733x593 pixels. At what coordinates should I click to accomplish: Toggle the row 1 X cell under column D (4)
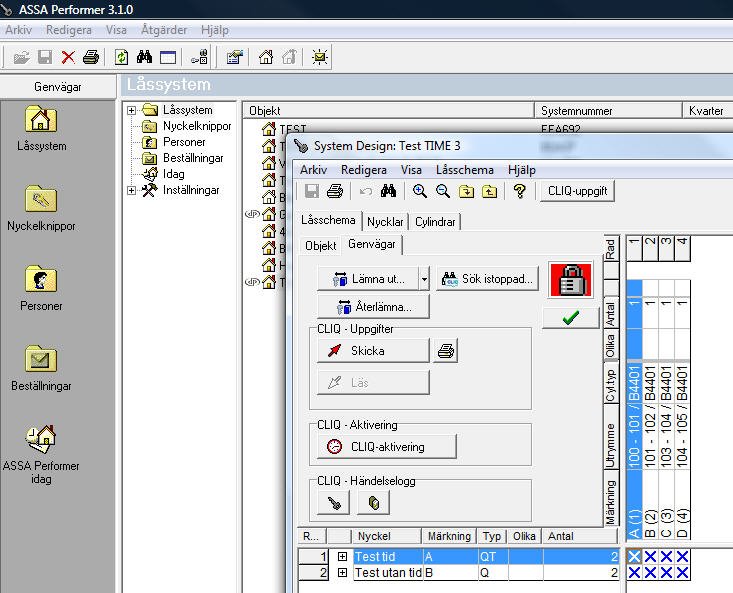[x=683, y=557]
